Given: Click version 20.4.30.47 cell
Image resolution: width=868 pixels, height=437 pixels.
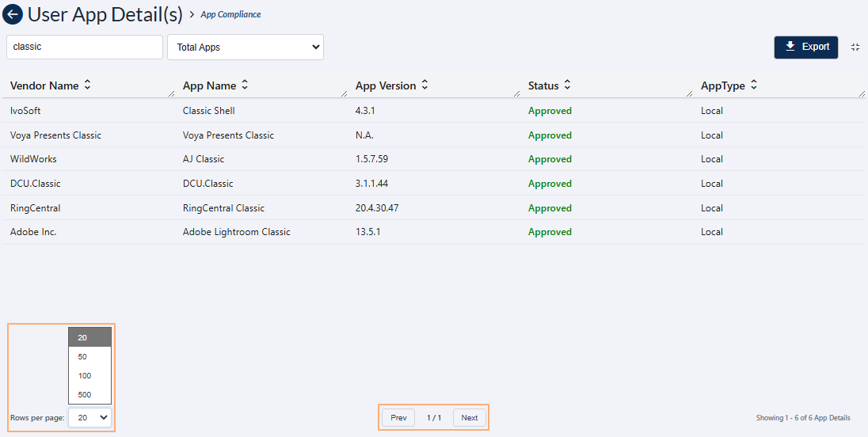Looking at the screenshot, I should click(x=376, y=208).
